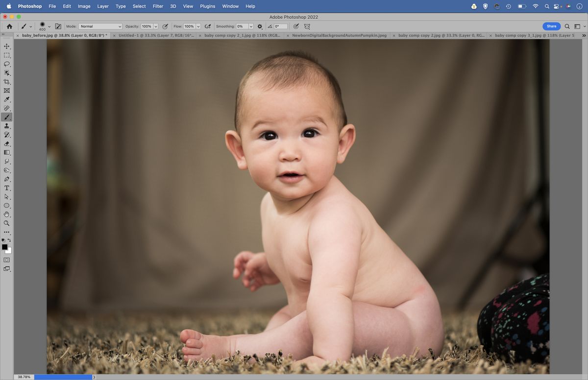This screenshot has width=588, height=380.
Task: Select the Brush tool in the toolbar
Action: [7, 117]
